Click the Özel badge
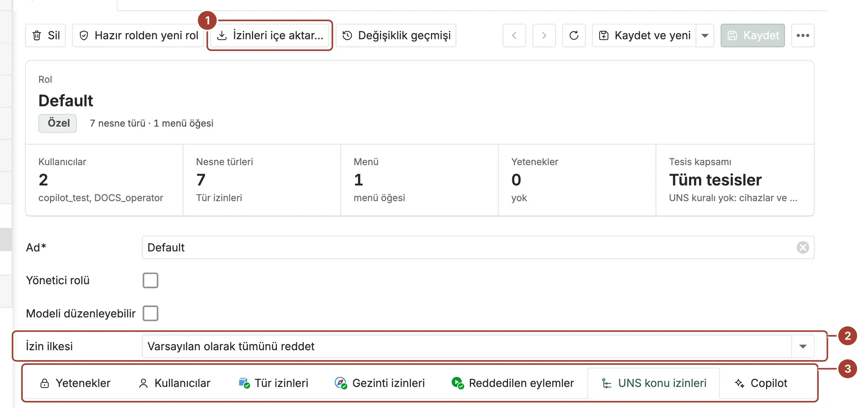This screenshot has width=868, height=408. point(58,123)
